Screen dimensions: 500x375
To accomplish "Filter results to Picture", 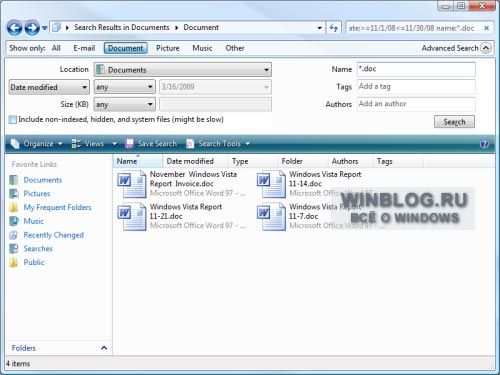I will point(168,48).
